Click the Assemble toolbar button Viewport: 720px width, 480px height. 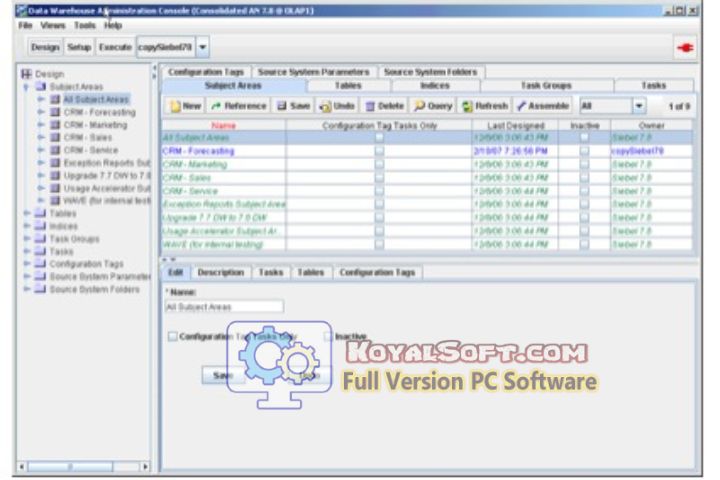(x=542, y=106)
